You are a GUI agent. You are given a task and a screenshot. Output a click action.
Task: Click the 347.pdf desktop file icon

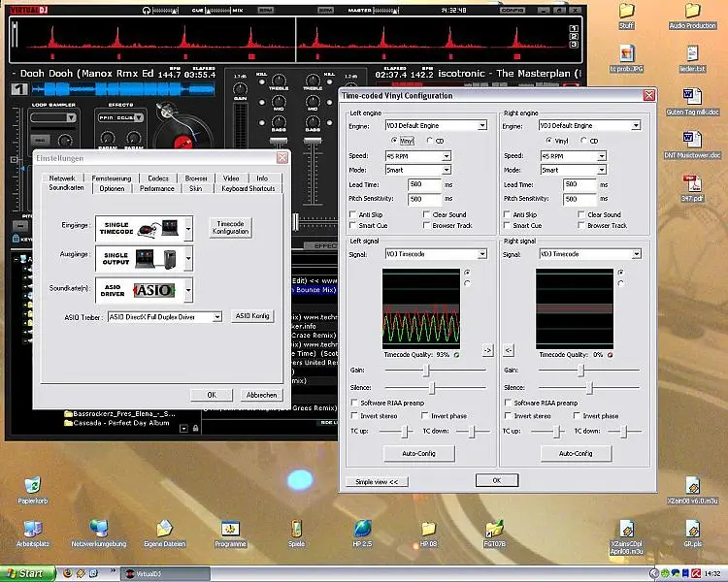692,184
